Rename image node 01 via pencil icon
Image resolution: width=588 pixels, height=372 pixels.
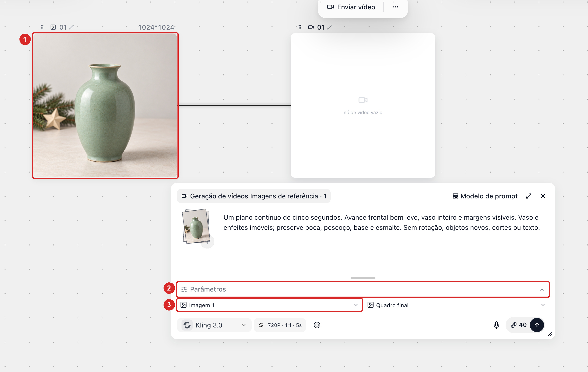click(72, 27)
